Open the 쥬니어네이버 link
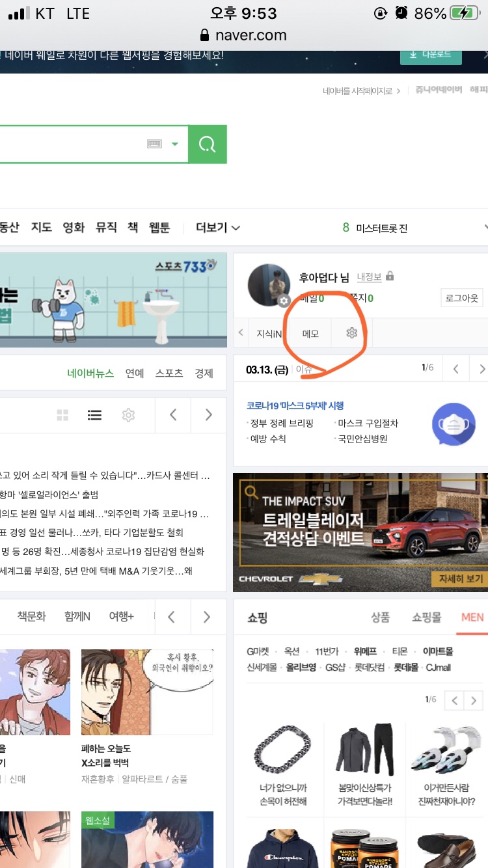 point(439,90)
